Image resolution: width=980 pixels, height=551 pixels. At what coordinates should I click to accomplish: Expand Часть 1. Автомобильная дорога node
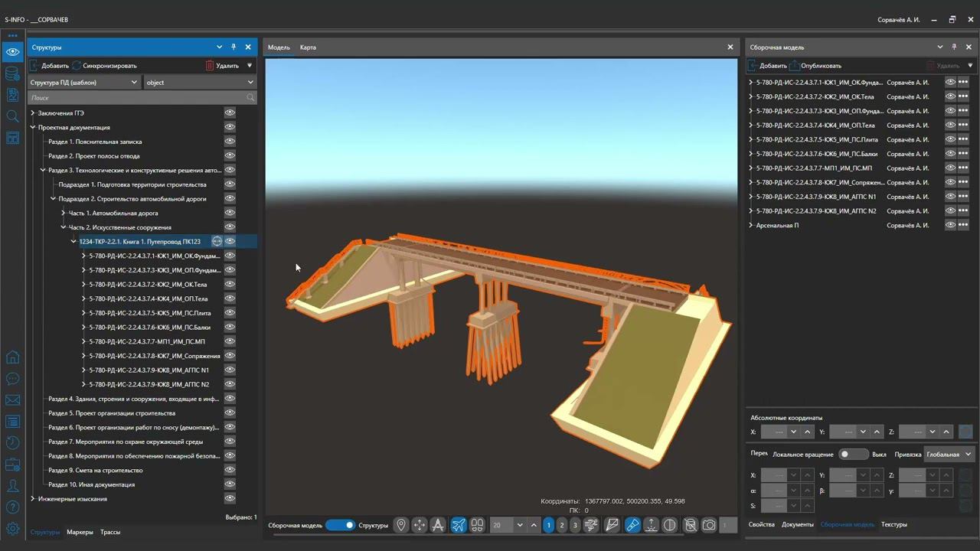point(64,213)
